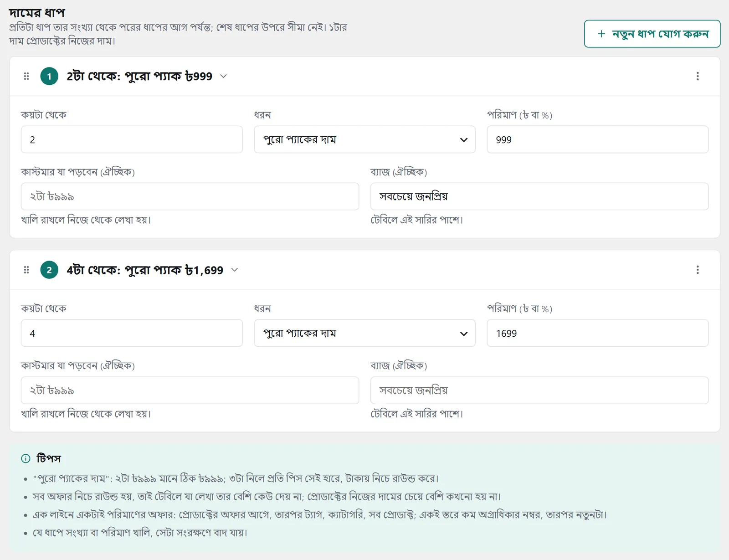Click the heading 4টা থেকে: পুরো প্যাক ৳1,699
Image resolution: width=729 pixels, height=560 pixels.
tap(145, 270)
